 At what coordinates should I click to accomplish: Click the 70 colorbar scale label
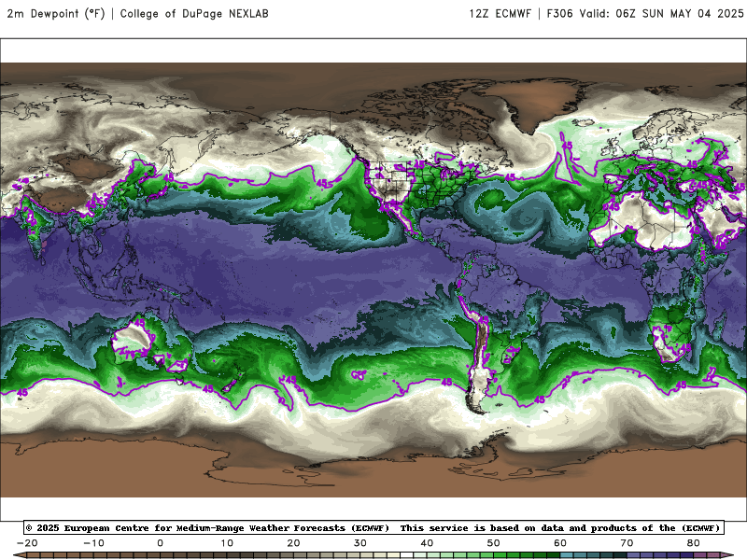(627, 543)
